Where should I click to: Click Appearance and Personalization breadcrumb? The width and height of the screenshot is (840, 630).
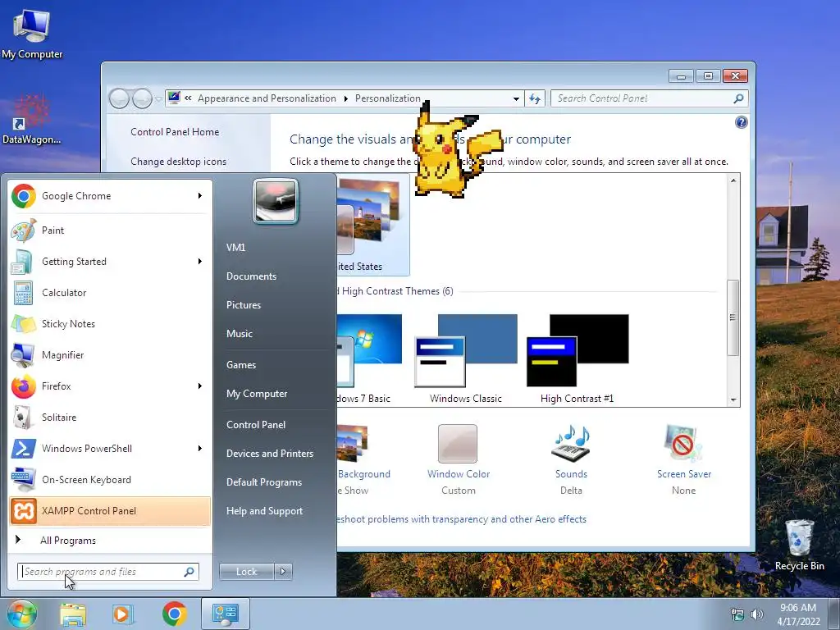[x=267, y=98]
